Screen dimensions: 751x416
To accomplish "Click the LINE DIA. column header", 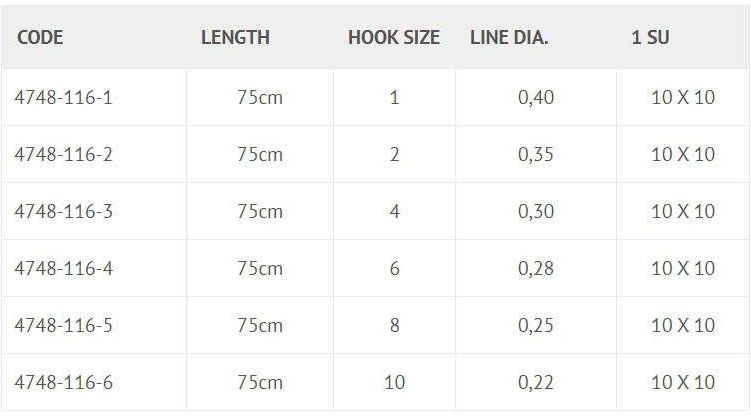I will [509, 37].
